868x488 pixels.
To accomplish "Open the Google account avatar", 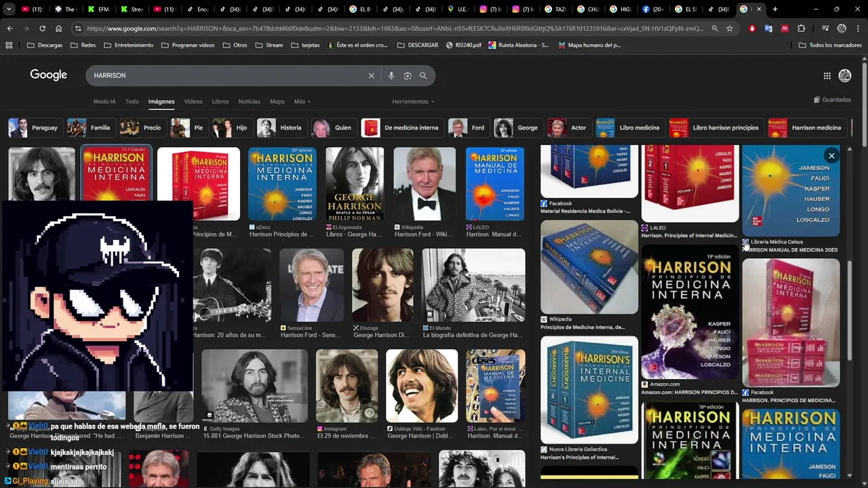I will (845, 76).
